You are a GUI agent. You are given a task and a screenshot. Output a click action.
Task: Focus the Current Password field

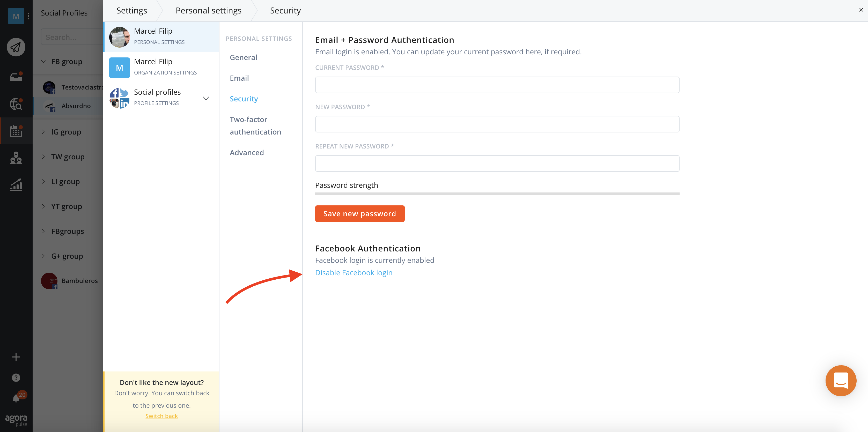[x=497, y=85]
